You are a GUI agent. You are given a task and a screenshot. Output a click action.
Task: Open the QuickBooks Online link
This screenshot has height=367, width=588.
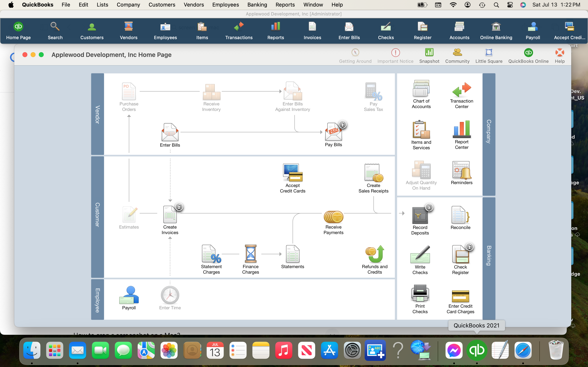pos(528,56)
